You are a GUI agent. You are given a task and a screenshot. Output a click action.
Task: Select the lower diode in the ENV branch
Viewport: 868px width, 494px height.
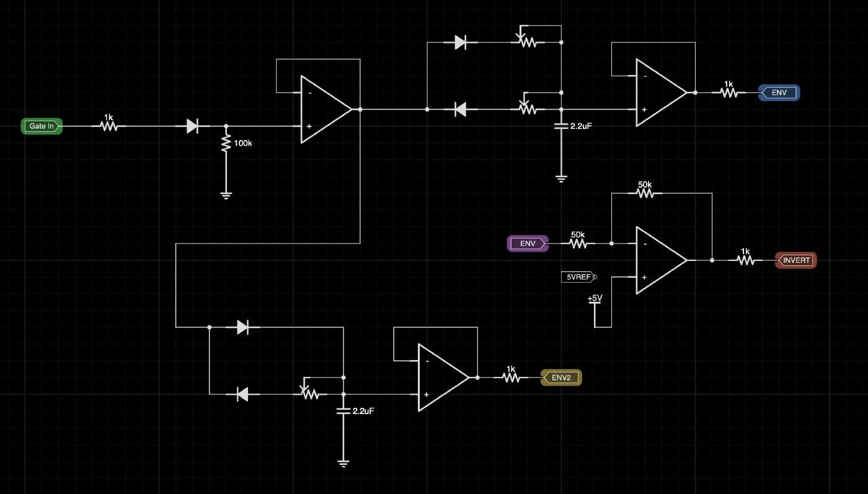click(460, 110)
